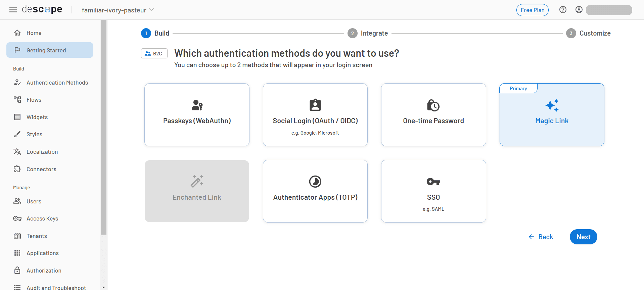Deselect the Magic Link primary card

(x=552, y=115)
